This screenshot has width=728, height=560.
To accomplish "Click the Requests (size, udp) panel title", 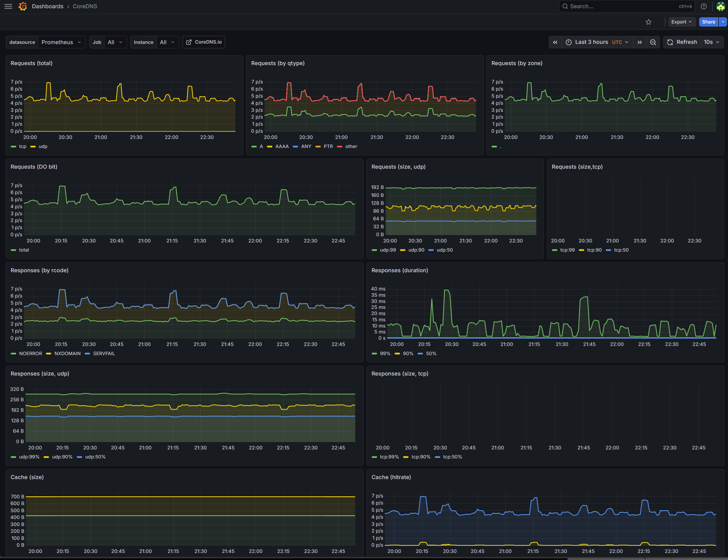I will coord(398,167).
